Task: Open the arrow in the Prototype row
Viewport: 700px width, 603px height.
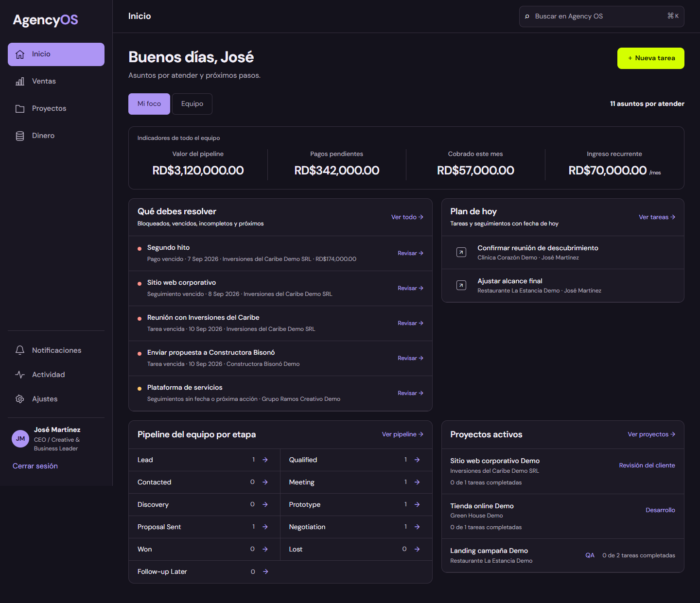Action: 417,504
